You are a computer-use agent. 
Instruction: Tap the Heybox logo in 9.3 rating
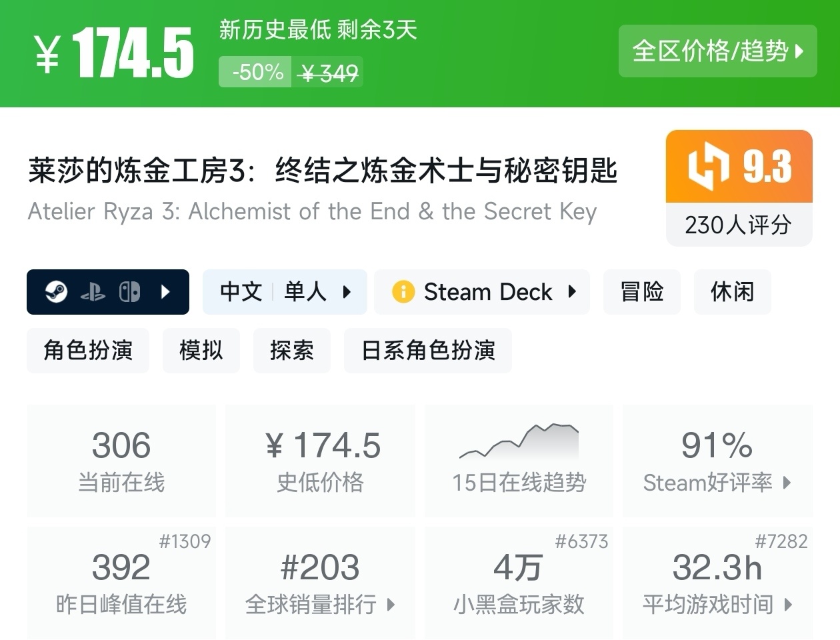708,166
